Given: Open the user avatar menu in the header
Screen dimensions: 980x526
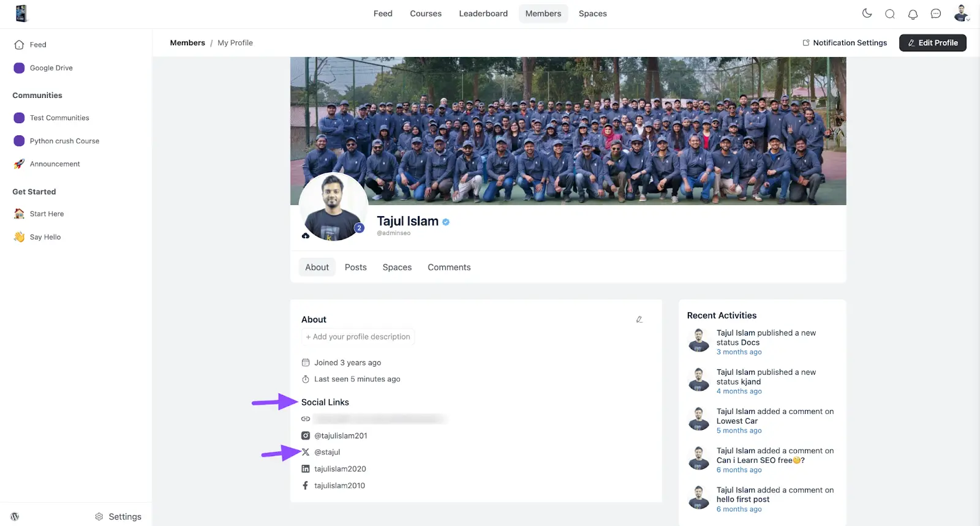Looking at the screenshot, I should [x=961, y=13].
